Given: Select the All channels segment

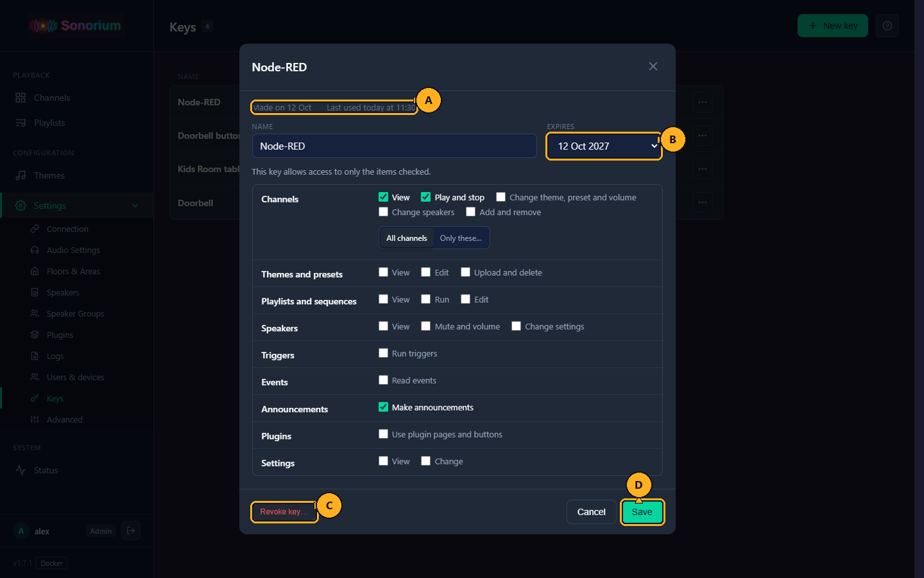Looking at the screenshot, I should (x=407, y=238).
